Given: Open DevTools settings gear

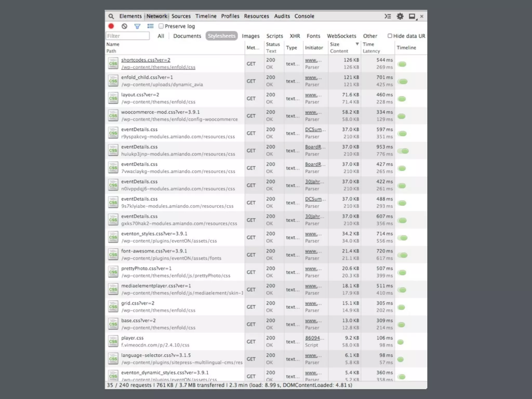Looking at the screenshot, I should 400,16.
